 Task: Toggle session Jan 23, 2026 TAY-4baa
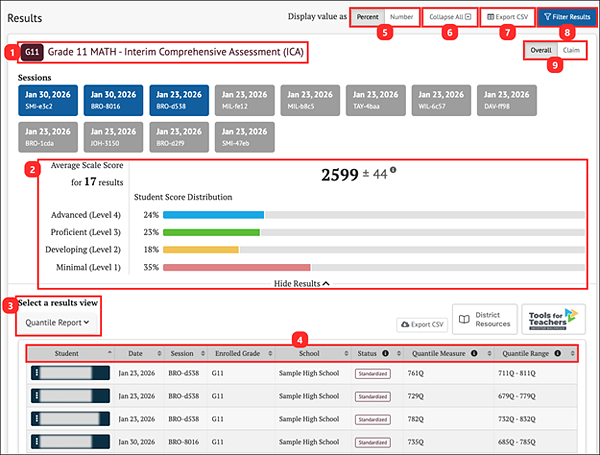pos(376,100)
